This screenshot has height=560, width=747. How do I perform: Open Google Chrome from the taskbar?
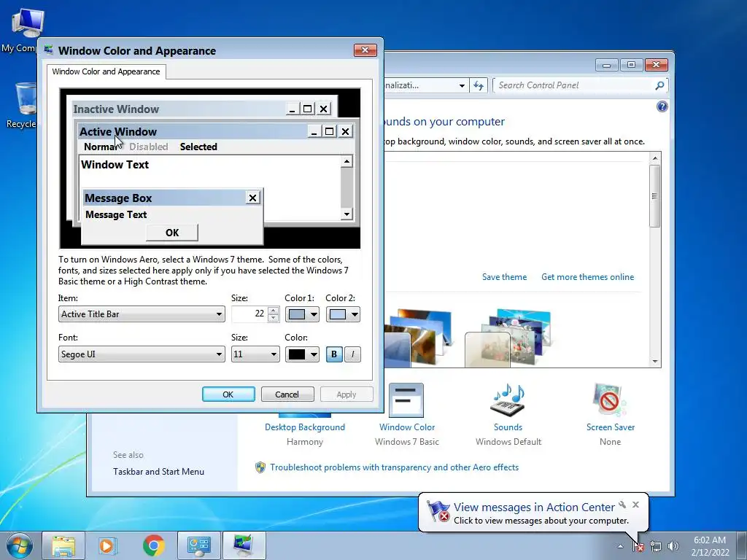pos(153,545)
